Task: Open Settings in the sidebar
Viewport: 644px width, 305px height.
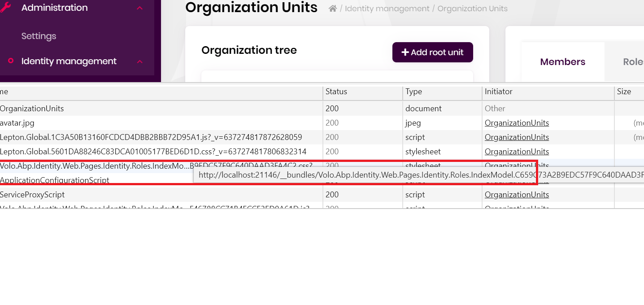Action: tap(39, 36)
